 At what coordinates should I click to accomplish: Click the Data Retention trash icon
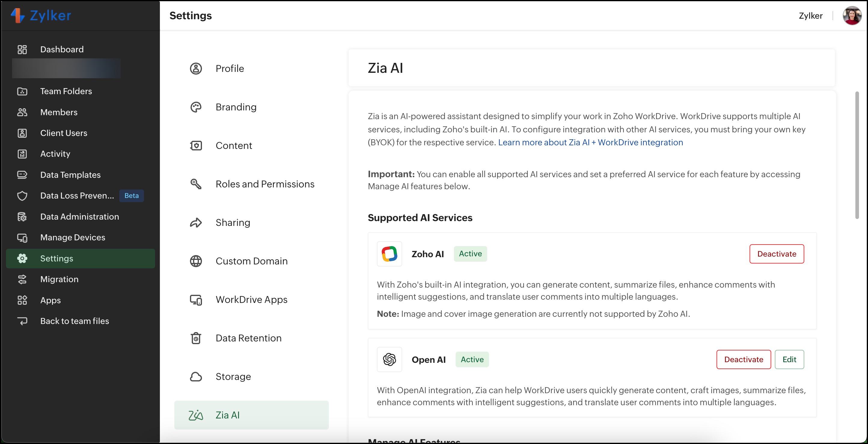pyautogui.click(x=196, y=338)
